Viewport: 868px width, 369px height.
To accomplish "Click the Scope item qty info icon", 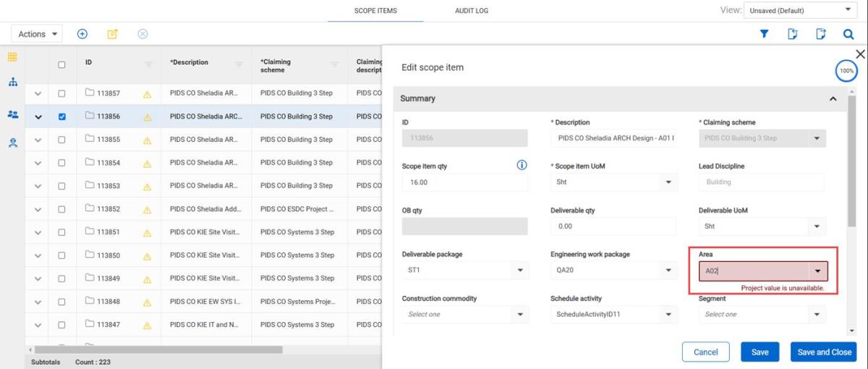I will click(x=522, y=166).
